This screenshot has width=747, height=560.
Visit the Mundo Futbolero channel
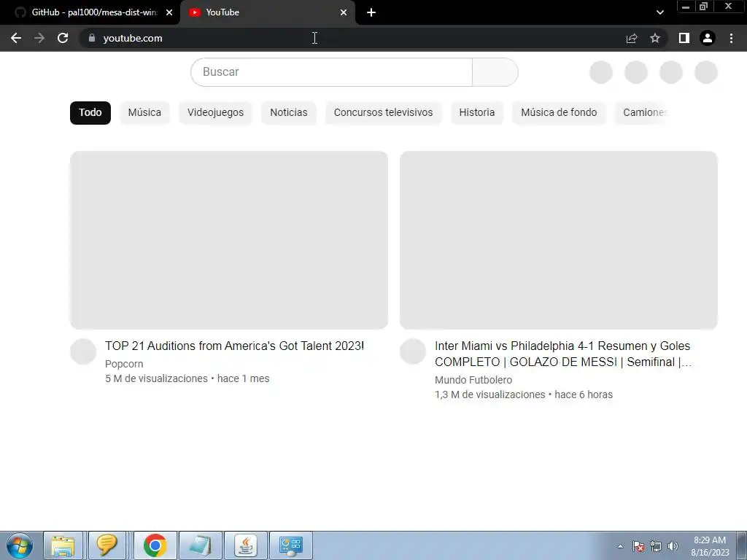click(473, 380)
